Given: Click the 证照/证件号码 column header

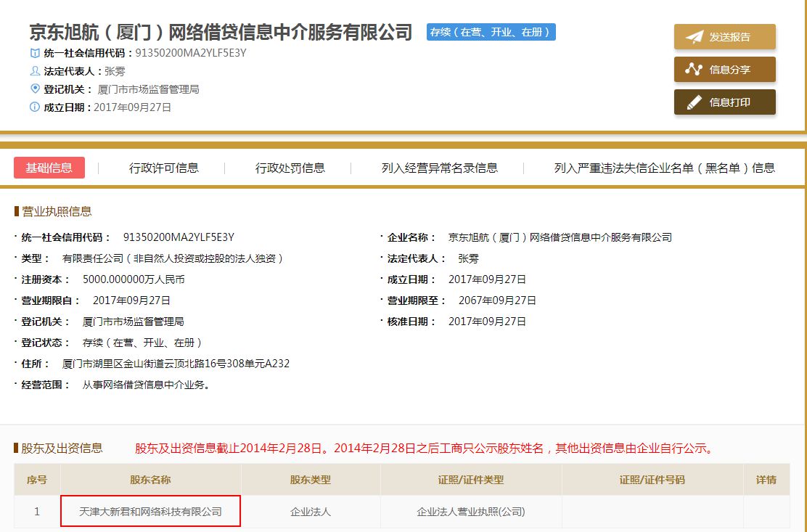Looking at the screenshot, I should pyautogui.click(x=652, y=480).
